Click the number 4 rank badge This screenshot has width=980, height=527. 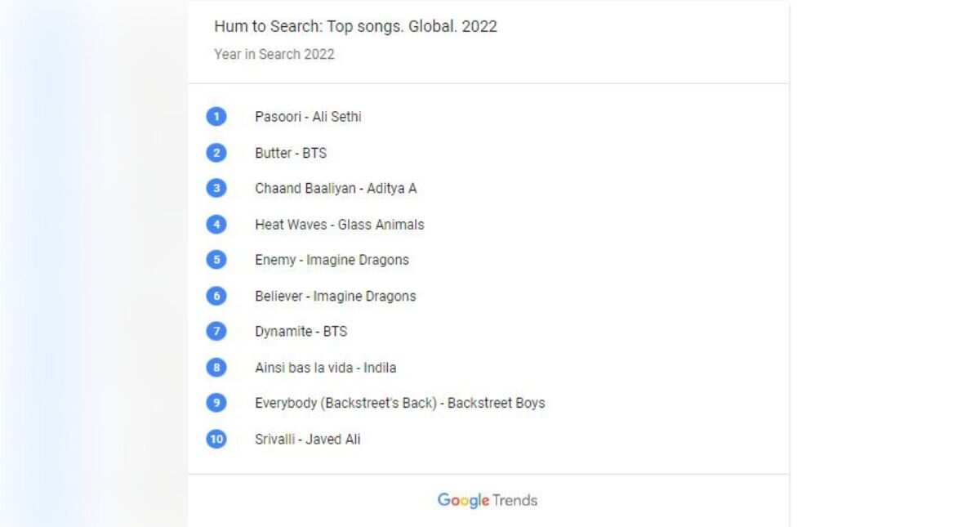point(216,225)
